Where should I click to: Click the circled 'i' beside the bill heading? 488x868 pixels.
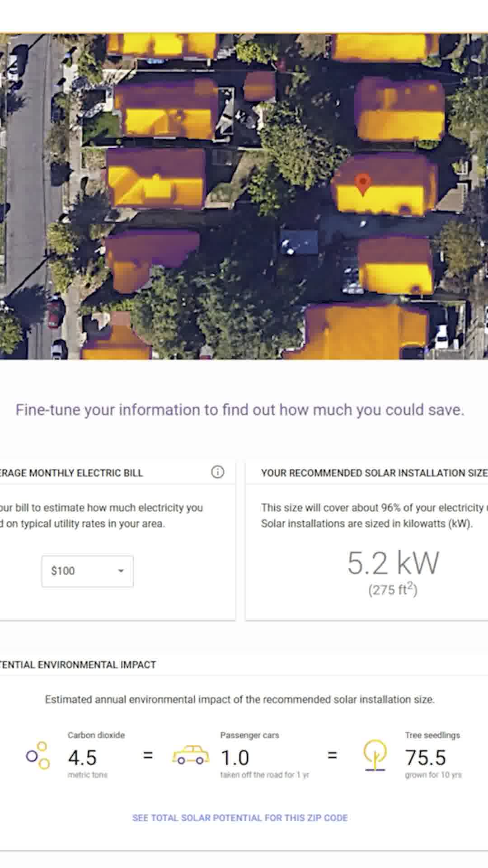(218, 472)
